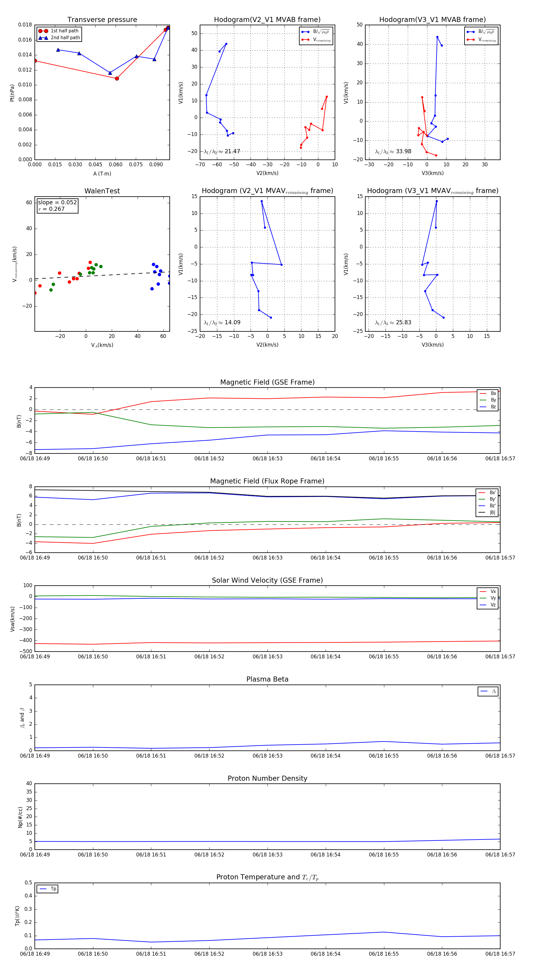
Task: Click the 'Solar Wind Velocity (GSE Frame)' title
Action: (x=267, y=581)
